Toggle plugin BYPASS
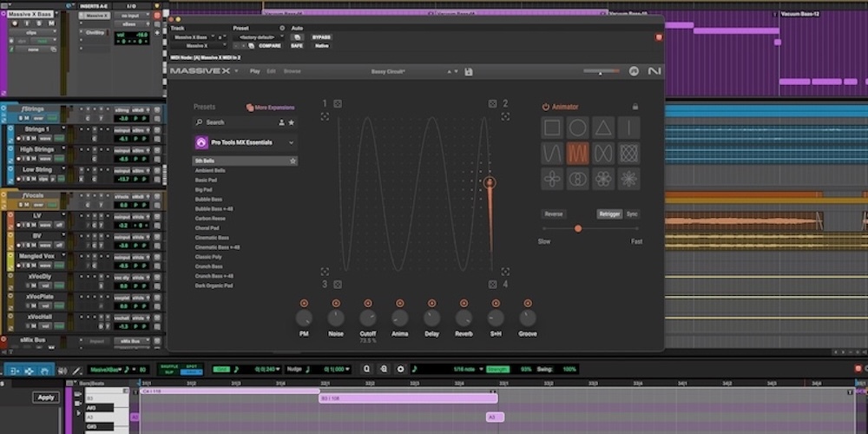868x434 pixels. (321, 37)
